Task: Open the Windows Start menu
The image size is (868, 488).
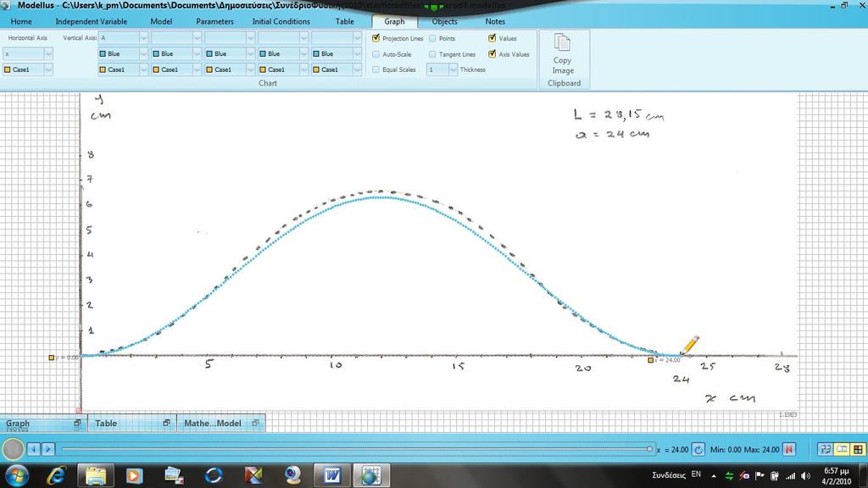Action: pyautogui.click(x=16, y=475)
